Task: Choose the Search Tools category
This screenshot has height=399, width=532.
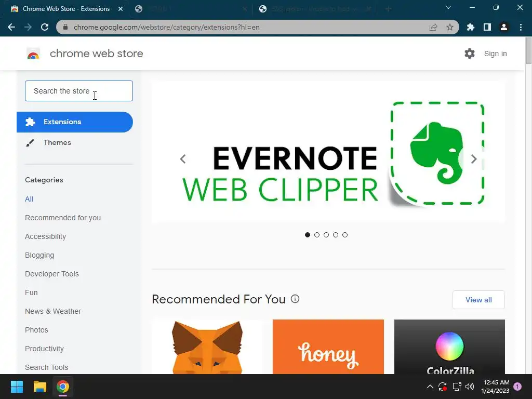Action: (x=46, y=367)
